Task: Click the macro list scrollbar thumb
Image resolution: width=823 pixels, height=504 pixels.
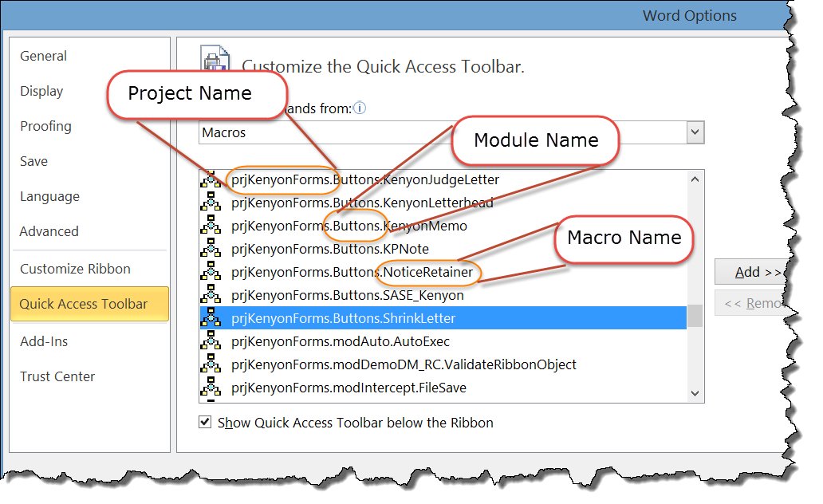Action: click(x=695, y=316)
